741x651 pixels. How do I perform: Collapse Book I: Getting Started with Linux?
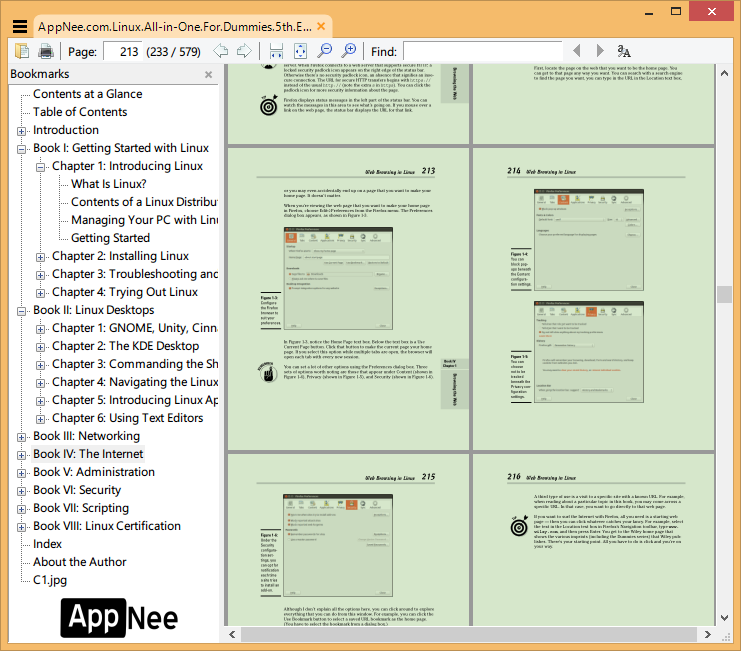coord(21,149)
